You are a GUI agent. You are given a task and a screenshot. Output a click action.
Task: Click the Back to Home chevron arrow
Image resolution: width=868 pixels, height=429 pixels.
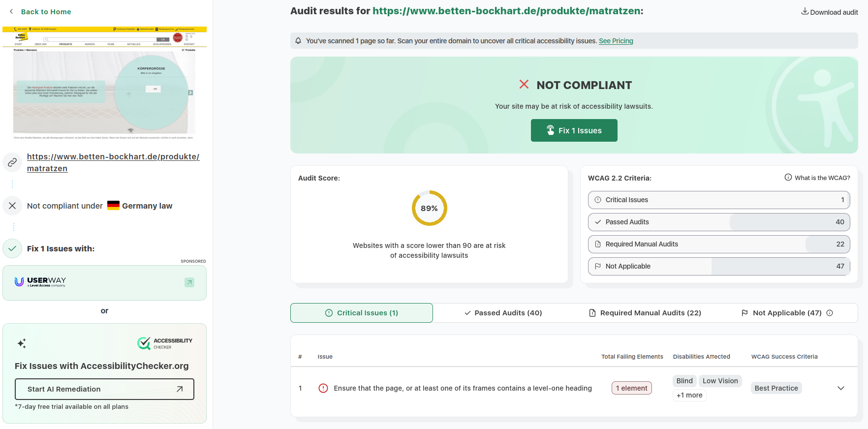11,11
